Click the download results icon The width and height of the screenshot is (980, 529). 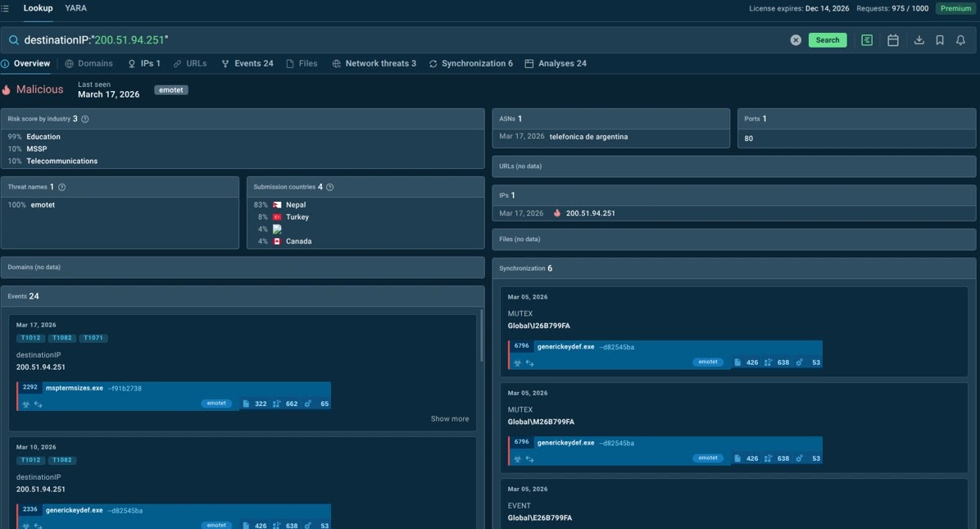point(919,40)
